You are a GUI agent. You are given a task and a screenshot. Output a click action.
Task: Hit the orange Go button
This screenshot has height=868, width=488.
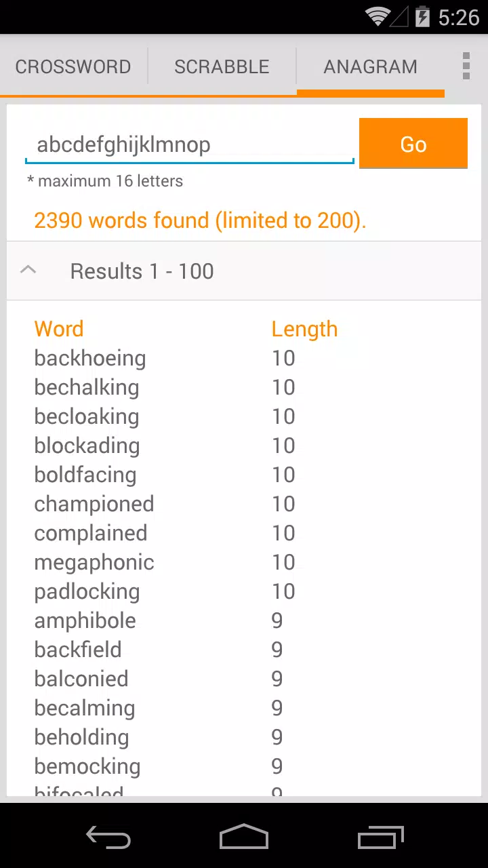[x=413, y=144]
